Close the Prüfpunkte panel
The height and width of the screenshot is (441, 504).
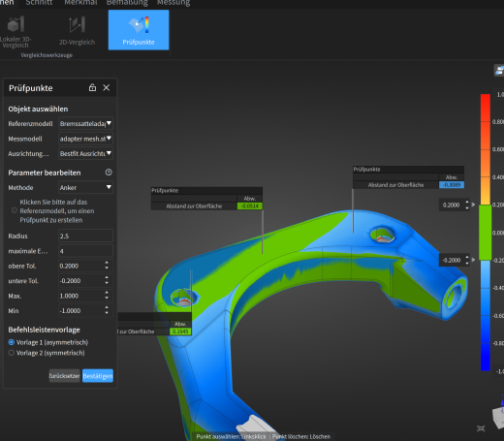[107, 87]
